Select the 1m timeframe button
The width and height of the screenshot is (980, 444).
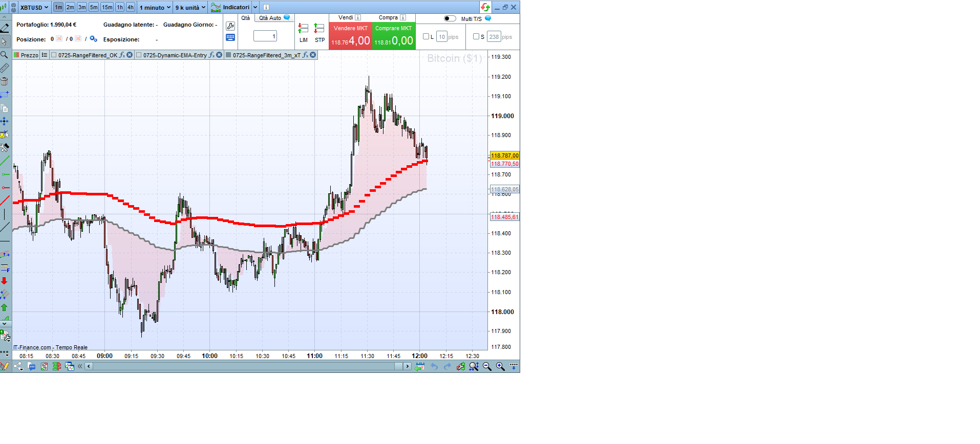58,7
